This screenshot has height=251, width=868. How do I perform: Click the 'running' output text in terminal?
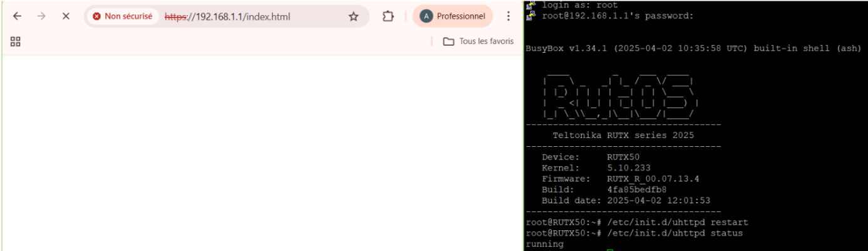click(x=545, y=243)
